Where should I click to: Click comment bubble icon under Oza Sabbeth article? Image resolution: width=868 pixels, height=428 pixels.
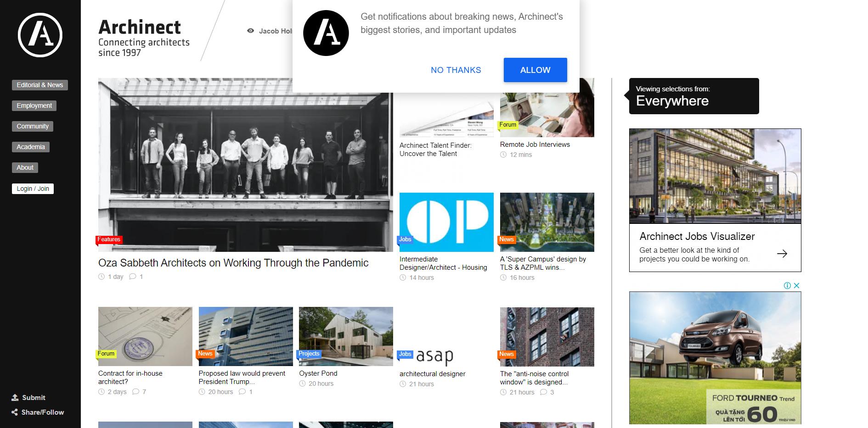point(133,277)
